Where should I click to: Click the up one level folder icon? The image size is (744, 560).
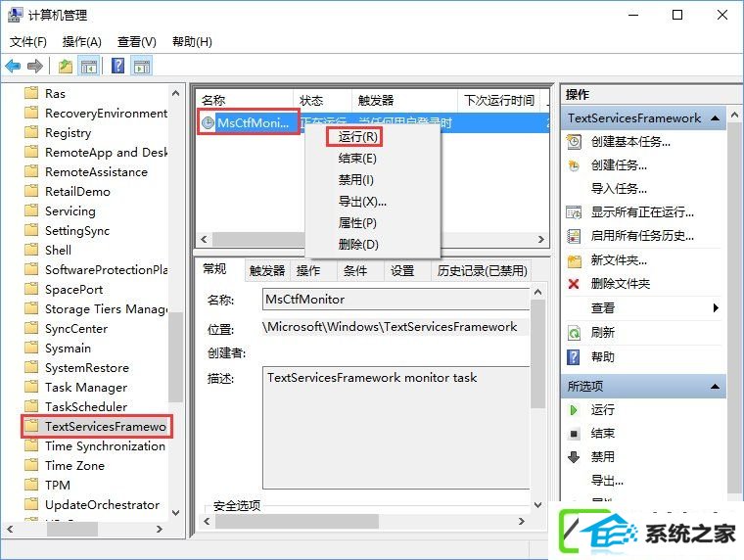click(65, 66)
